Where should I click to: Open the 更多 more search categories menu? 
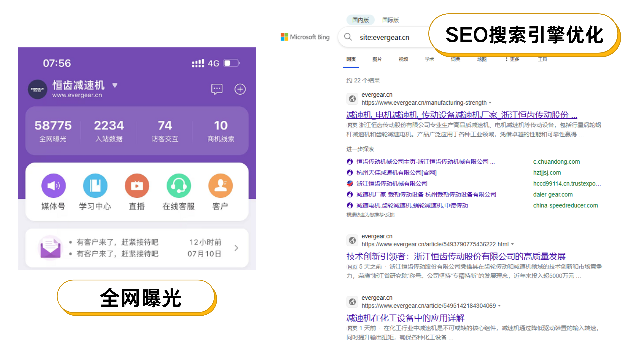tap(512, 59)
